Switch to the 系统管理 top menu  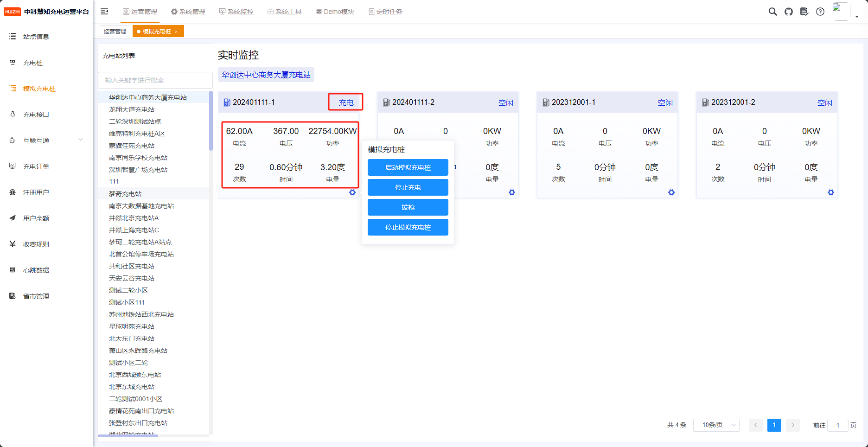click(x=188, y=12)
